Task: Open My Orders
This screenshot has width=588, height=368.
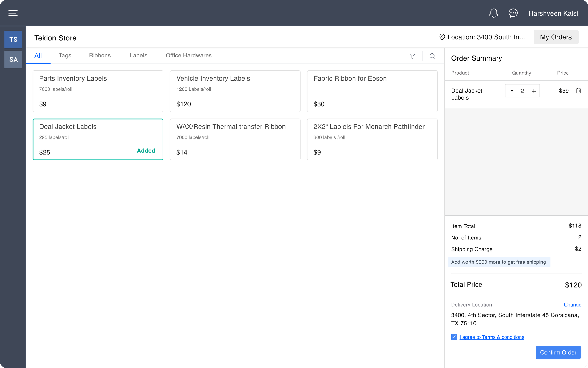Action: click(x=556, y=37)
